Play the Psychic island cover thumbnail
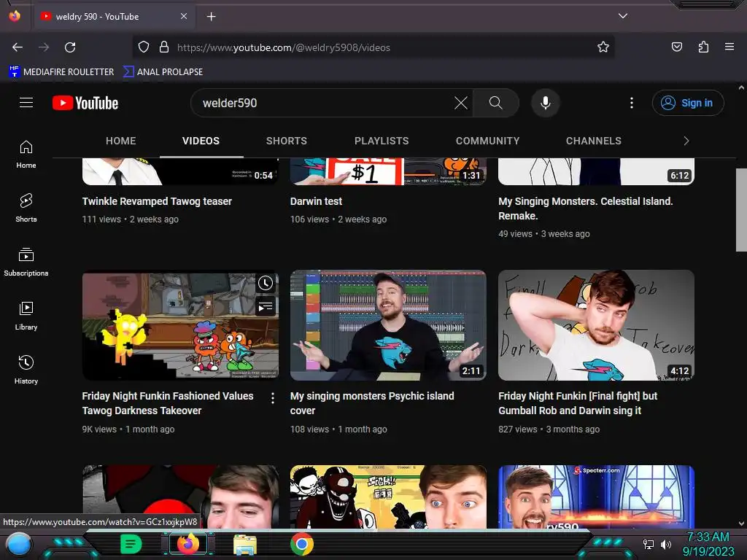Image resolution: width=747 pixels, height=560 pixels. (x=388, y=326)
